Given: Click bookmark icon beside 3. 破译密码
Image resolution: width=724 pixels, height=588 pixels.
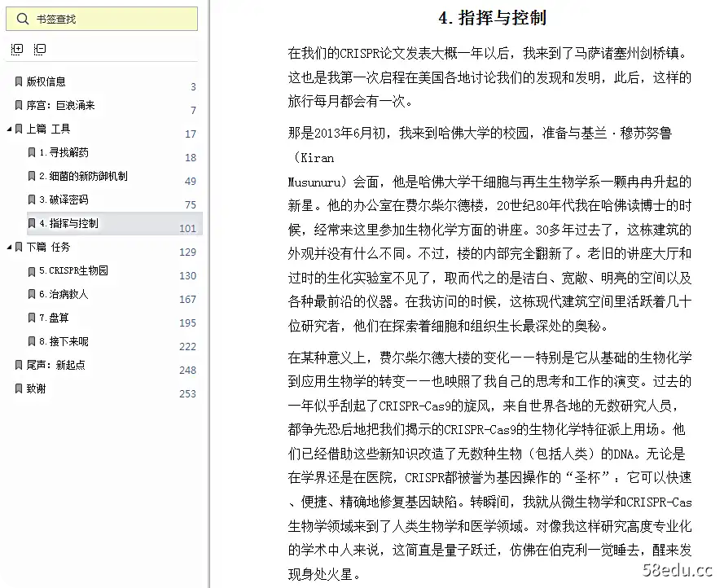Looking at the screenshot, I should 32,200.
